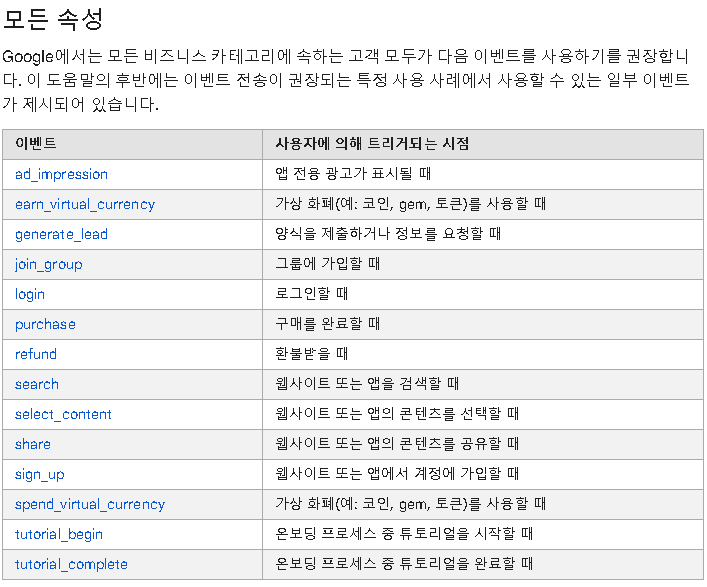Click the text '로그인할 때'
The image size is (707, 587).
click(312, 294)
